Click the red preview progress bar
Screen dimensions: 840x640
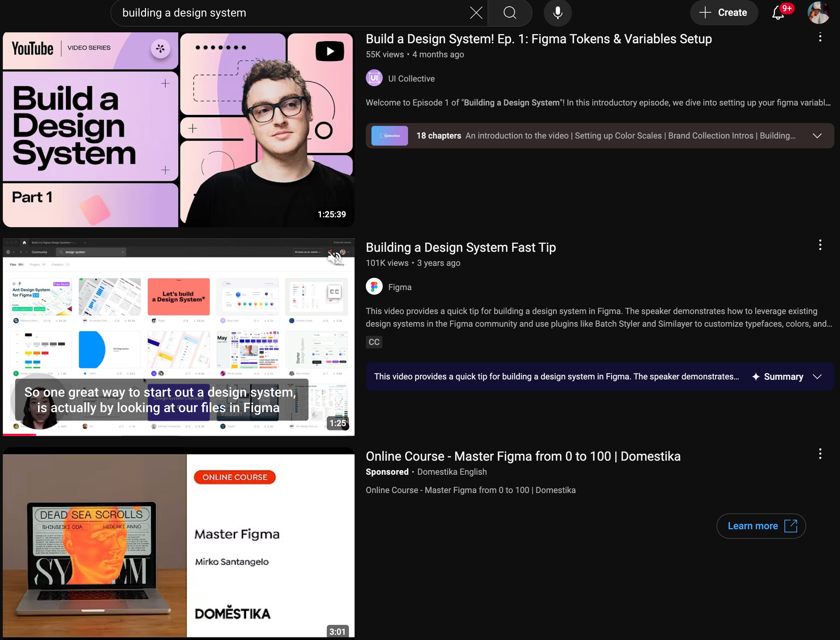[19, 434]
